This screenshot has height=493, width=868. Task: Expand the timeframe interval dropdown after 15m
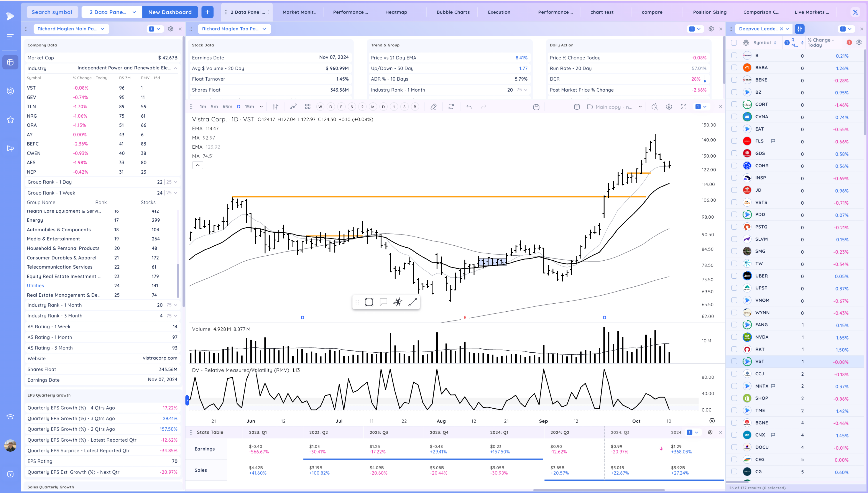(261, 107)
